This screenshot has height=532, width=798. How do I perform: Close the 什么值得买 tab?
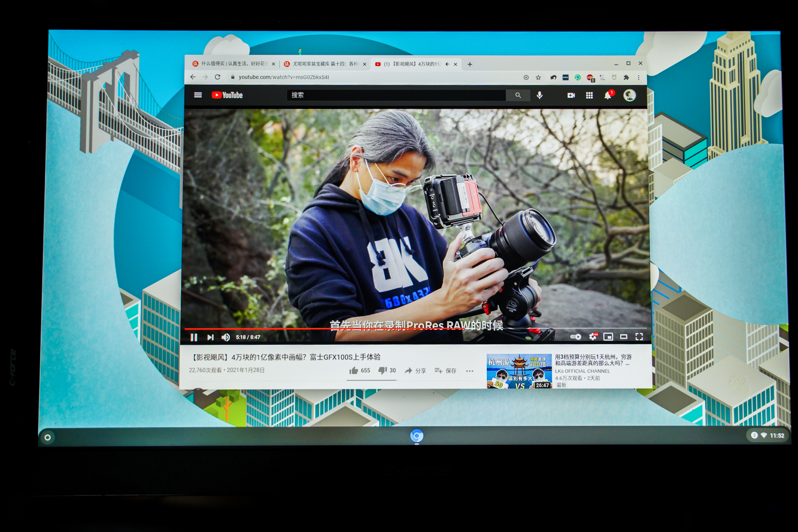click(273, 64)
